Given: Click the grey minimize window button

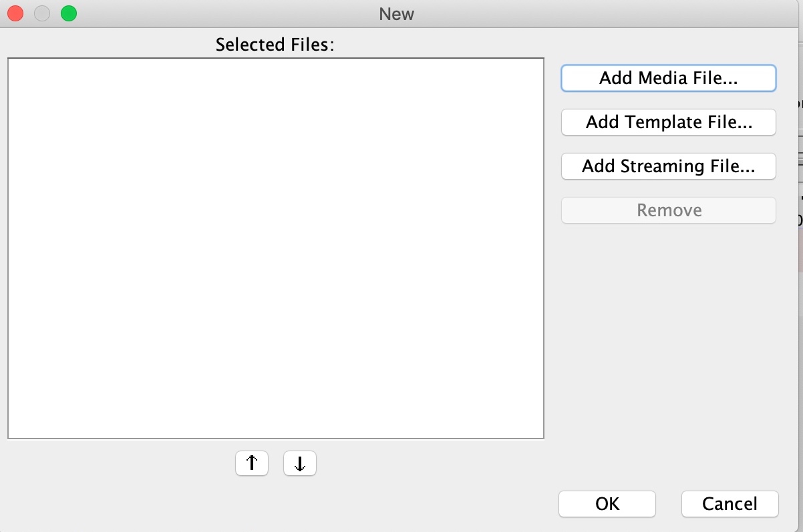Looking at the screenshot, I should coord(42,13).
